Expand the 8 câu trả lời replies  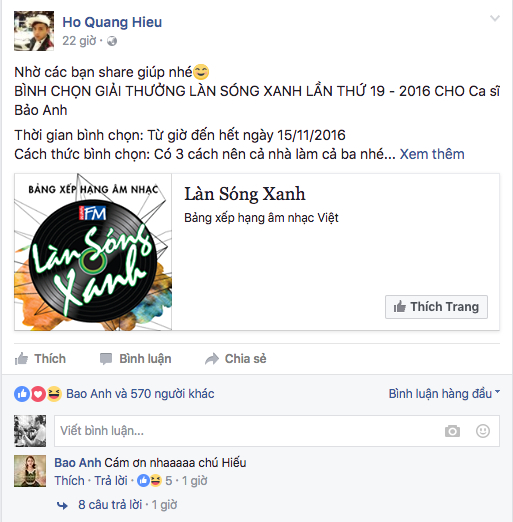click(110, 505)
